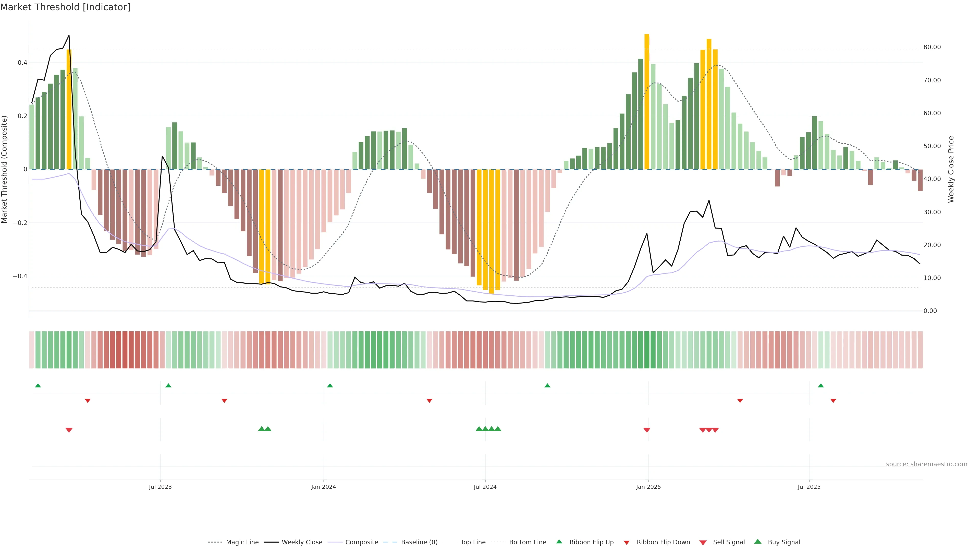980x551 pixels.
Task: Click the Ribbon Flip Up legend triangle icon
Action: coord(559,542)
